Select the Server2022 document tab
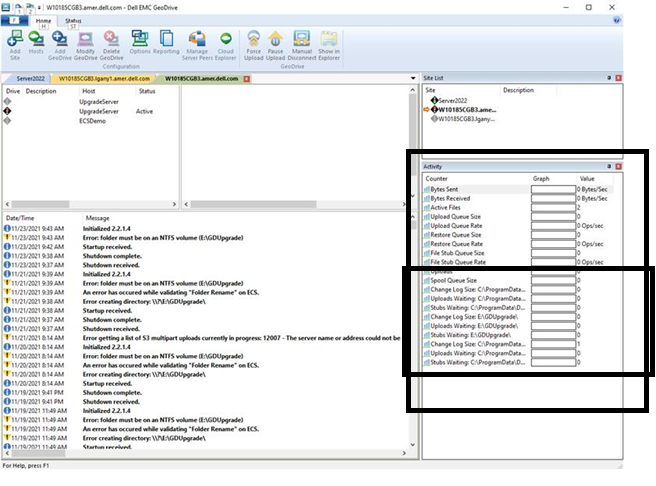Screen dimensions: 656x486 coord(30,77)
